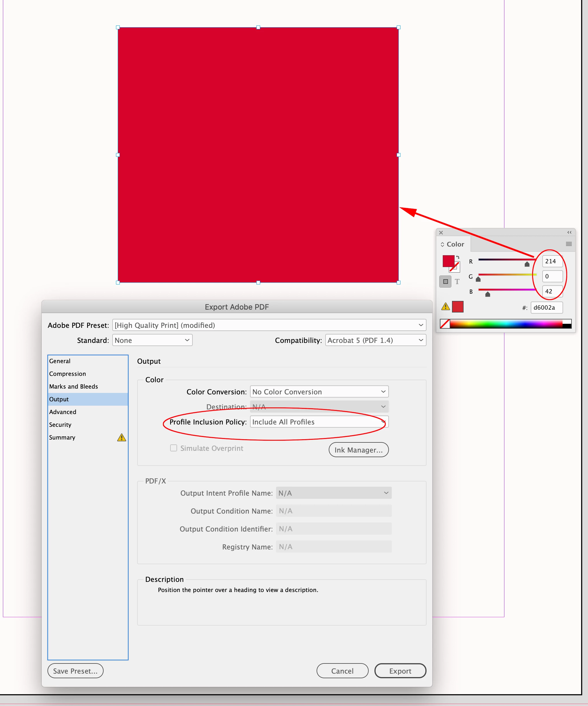This screenshot has width=588, height=706.
Task: Select the Formatting affects container icon
Action: pos(445,282)
